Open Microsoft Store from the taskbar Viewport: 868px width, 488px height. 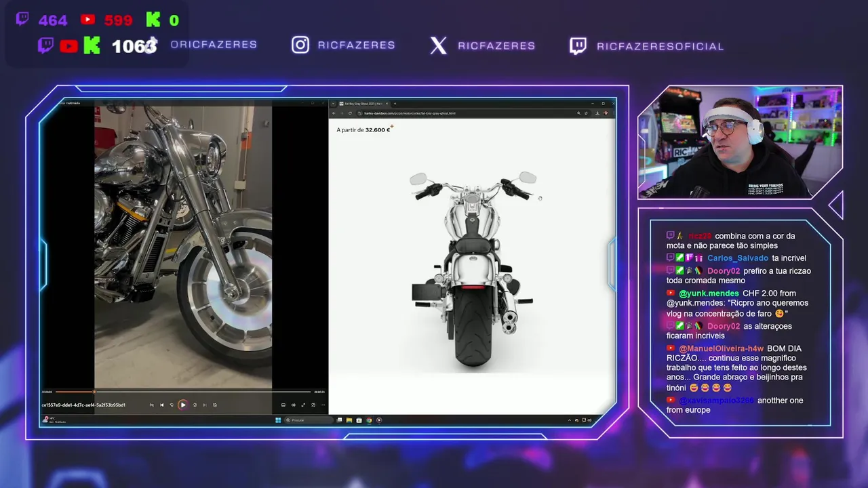[359, 420]
